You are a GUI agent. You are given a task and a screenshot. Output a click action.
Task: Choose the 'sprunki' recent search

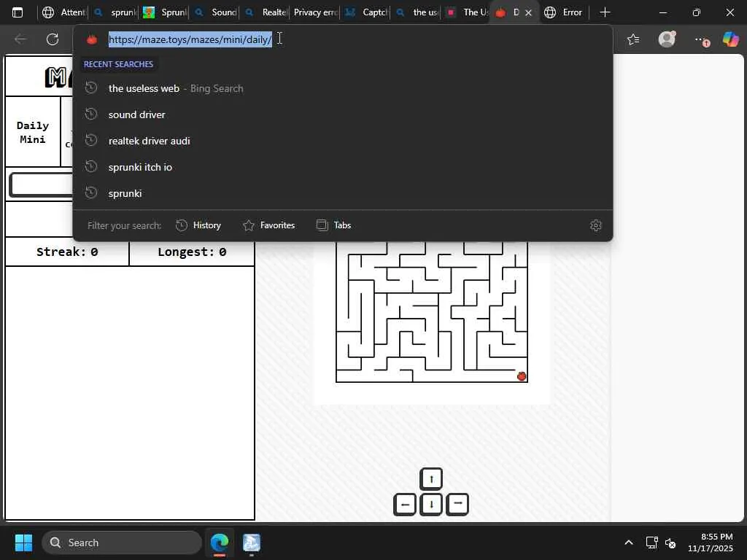pos(343,193)
